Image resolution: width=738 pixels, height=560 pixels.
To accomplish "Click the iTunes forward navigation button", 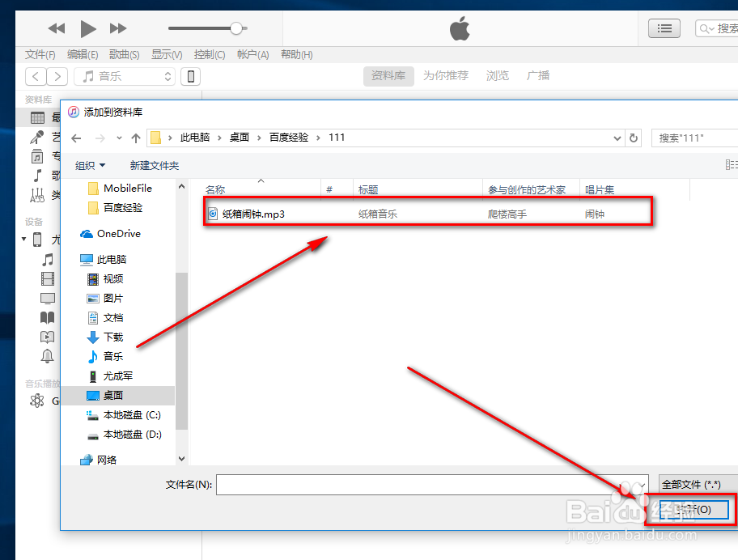I will (57, 76).
